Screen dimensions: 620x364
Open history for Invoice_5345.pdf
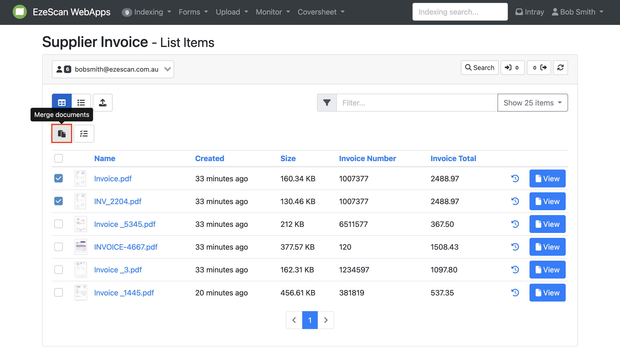(x=515, y=224)
